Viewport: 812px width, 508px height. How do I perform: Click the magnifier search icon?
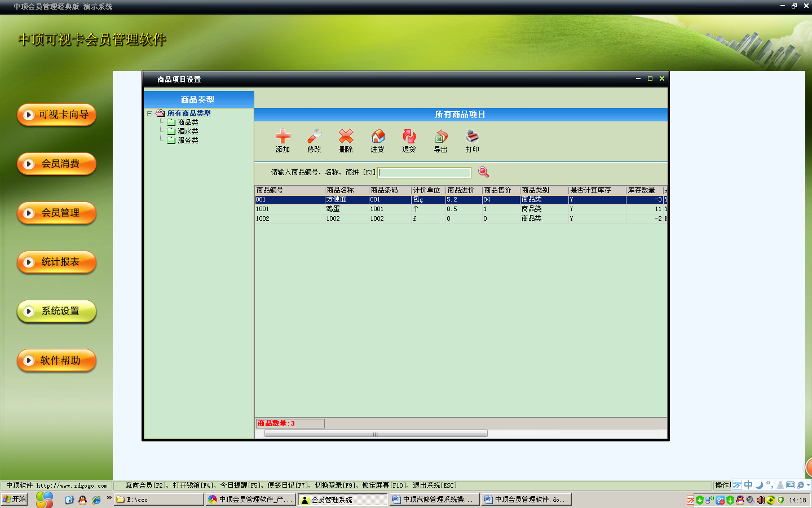pyautogui.click(x=483, y=172)
